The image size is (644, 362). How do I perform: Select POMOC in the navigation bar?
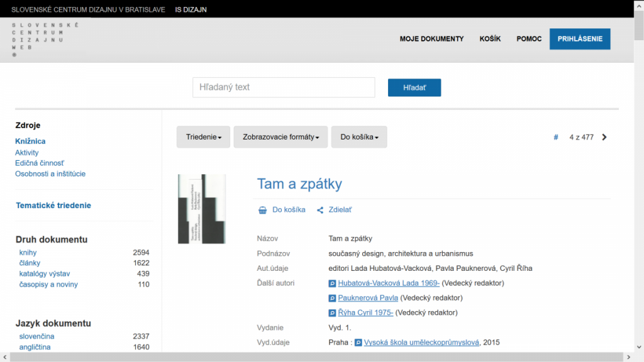coord(529,39)
